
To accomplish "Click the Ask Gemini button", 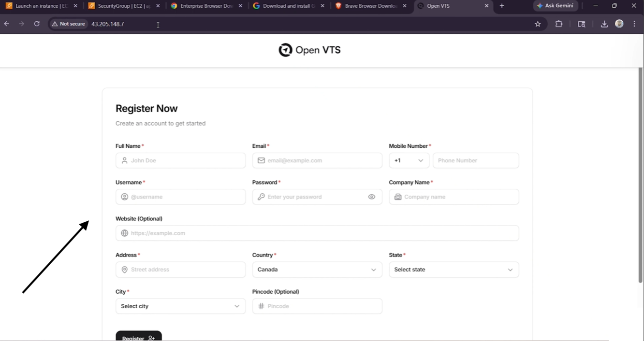I will (x=556, y=6).
